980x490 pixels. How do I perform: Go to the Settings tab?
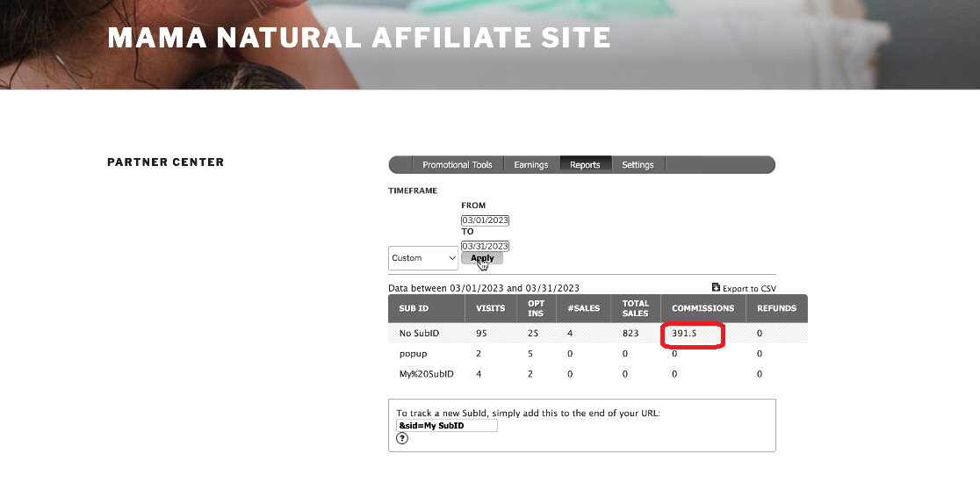tap(638, 165)
